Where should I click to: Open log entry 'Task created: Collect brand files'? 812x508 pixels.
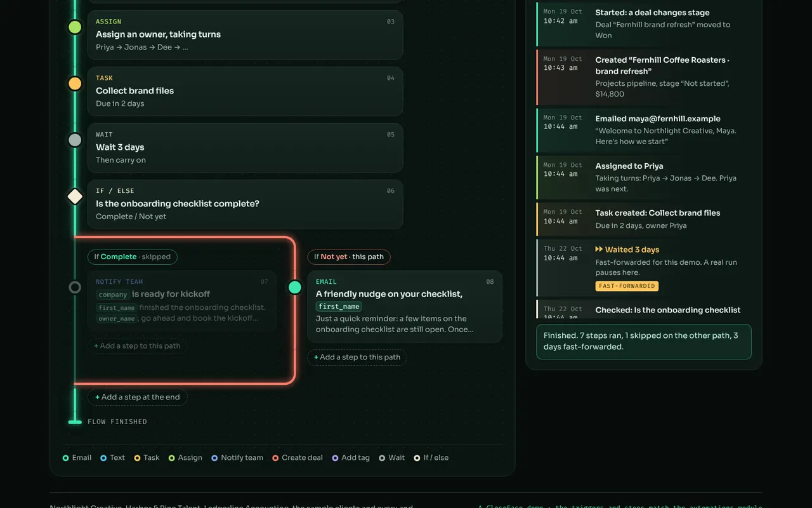(x=644, y=219)
